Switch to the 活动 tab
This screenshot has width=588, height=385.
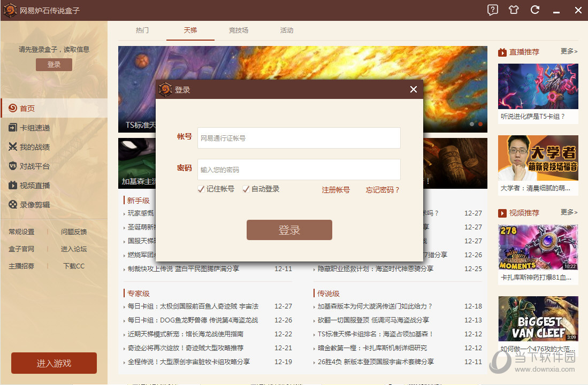click(286, 30)
